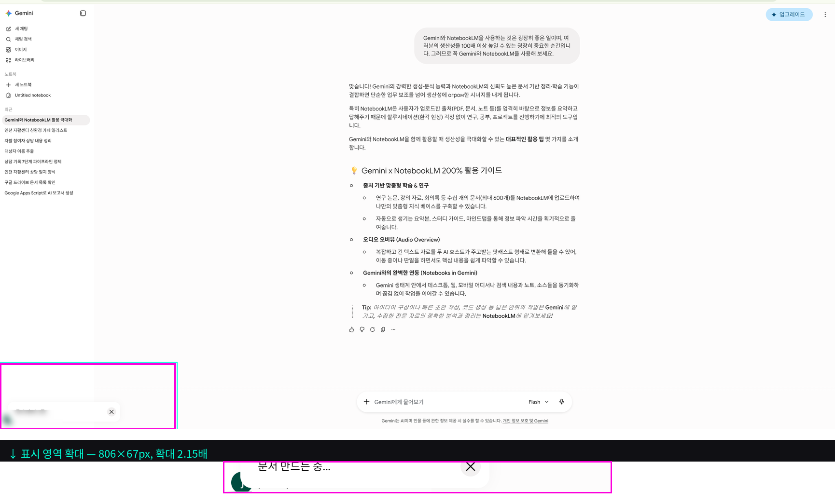Open the three-dot menu beside 업그레이드
This screenshot has width=835, height=504.
(x=825, y=14)
